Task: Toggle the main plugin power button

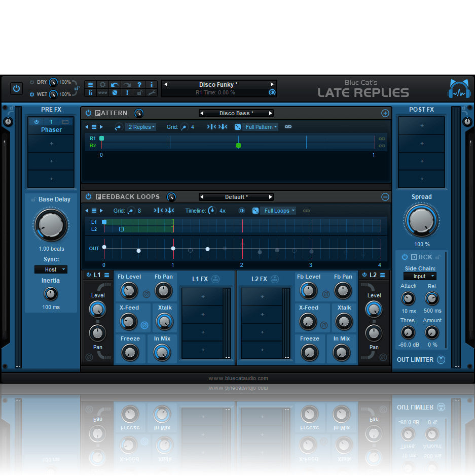Action: point(17,88)
